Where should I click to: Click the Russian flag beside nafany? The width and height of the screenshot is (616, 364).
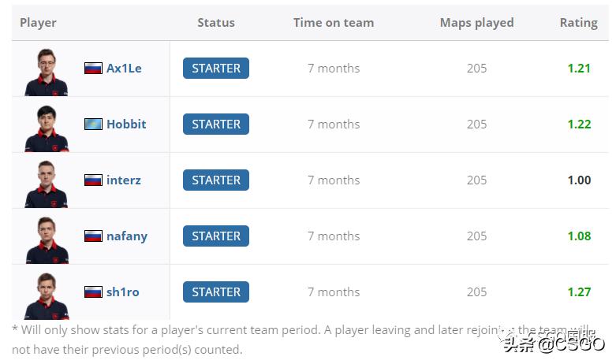click(93, 236)
